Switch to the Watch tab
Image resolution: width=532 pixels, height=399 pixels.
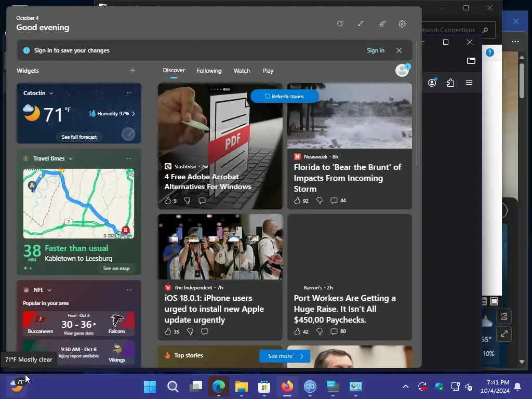click(x=242, y=71)
